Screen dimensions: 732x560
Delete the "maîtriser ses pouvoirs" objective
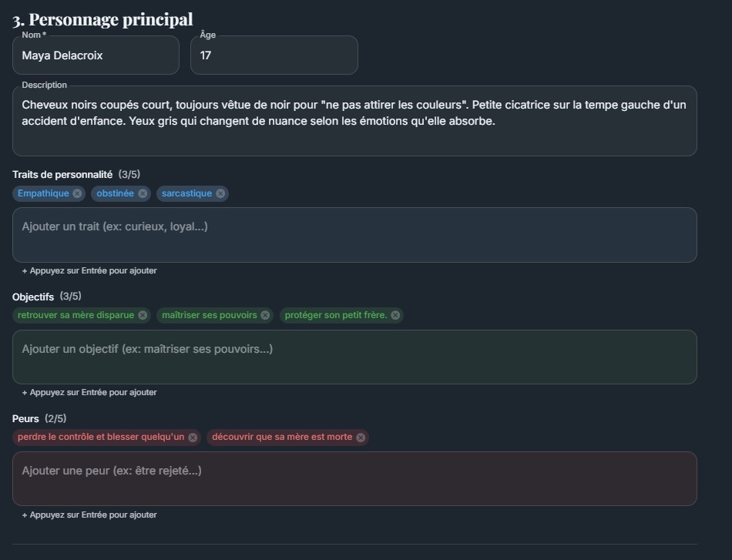click(x=266, y=315)
